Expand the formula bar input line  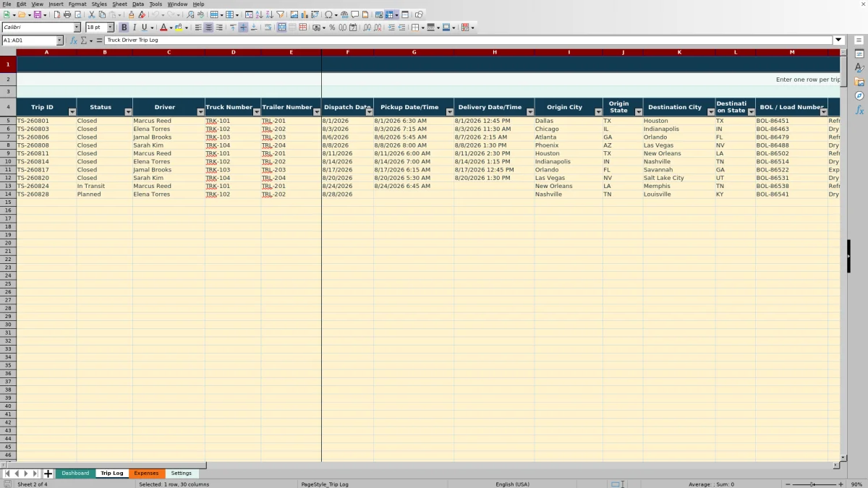(x=839, y=40)
